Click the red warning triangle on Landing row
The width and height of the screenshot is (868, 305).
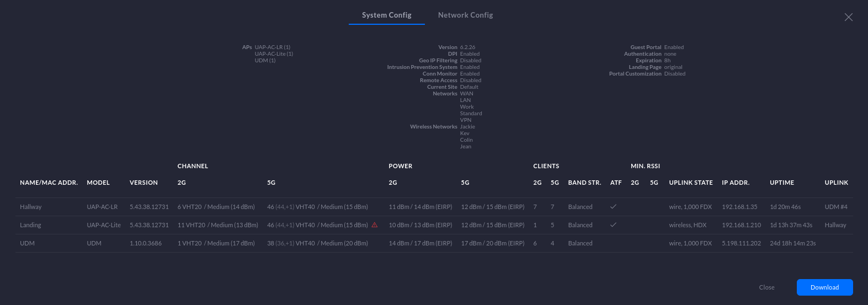pos(375,225)
